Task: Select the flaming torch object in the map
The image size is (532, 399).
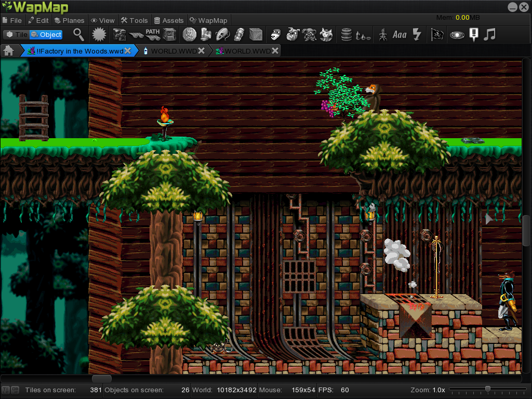Action: (165, 123)
